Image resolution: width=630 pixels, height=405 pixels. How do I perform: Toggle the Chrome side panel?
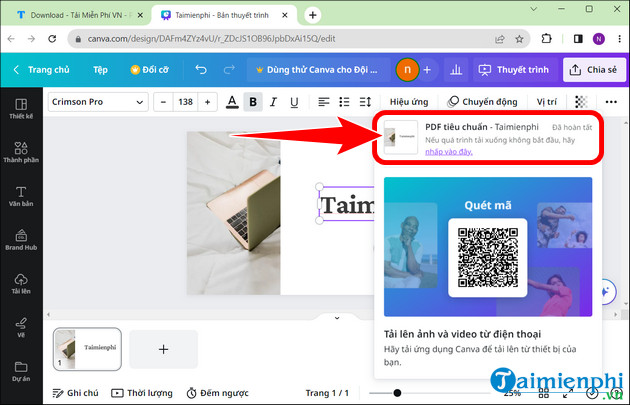578,39
